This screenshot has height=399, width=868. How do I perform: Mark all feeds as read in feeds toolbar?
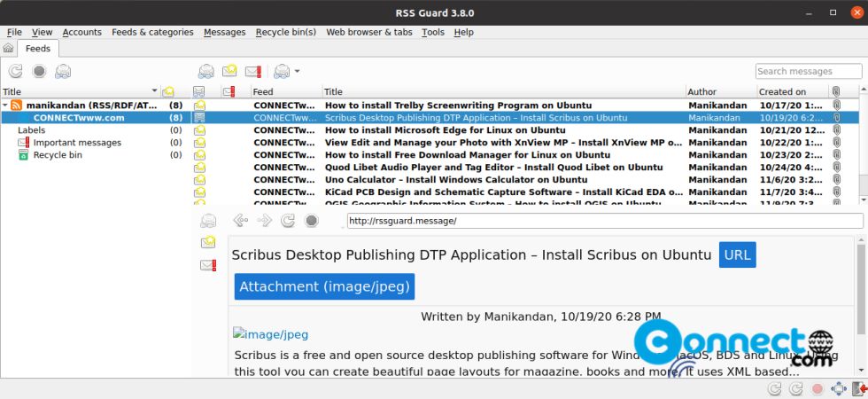(63, 71)
